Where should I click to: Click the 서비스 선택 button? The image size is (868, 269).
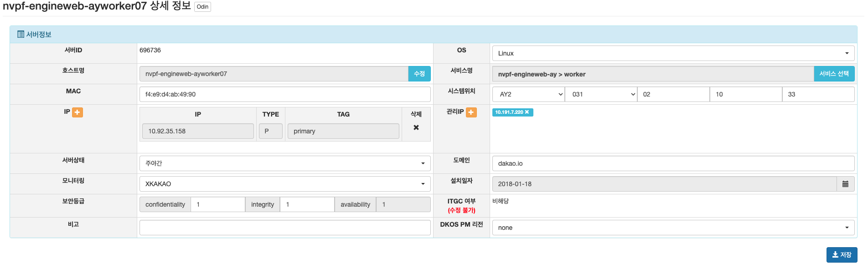pyautogui.click(x=834, y=74)
